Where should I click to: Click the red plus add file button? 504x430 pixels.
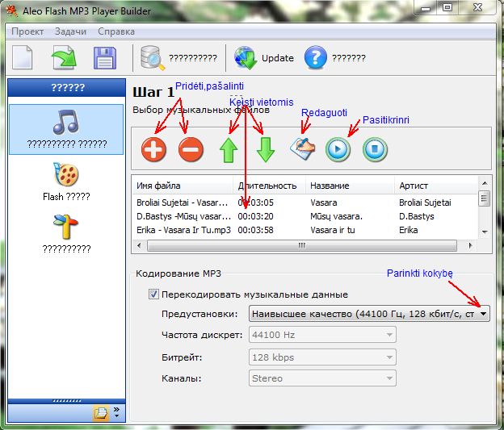pyautogui.click(x=153, y=149)
